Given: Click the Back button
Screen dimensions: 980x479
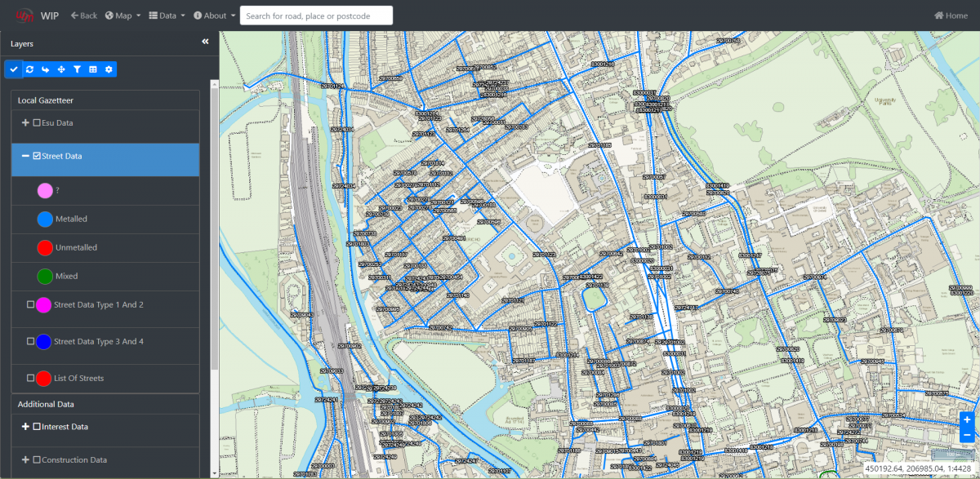Looking at the screenshot, I should (x=83, y=16).
